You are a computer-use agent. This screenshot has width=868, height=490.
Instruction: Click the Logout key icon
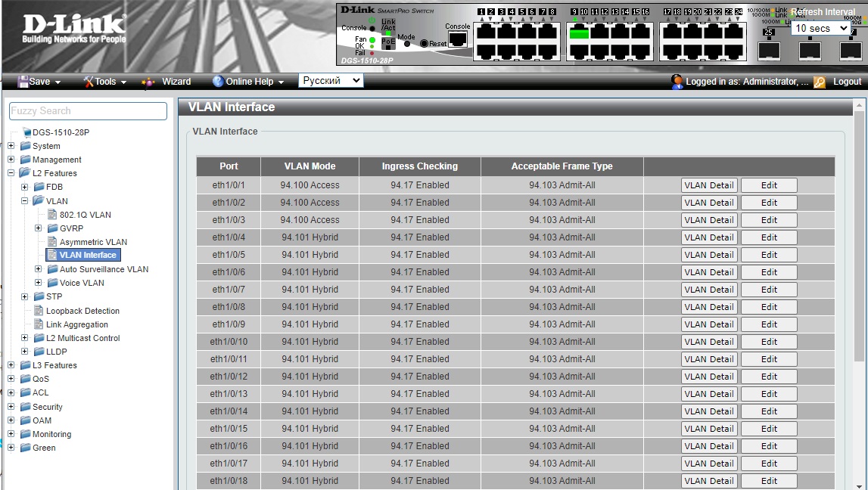[x=820, y=82]
